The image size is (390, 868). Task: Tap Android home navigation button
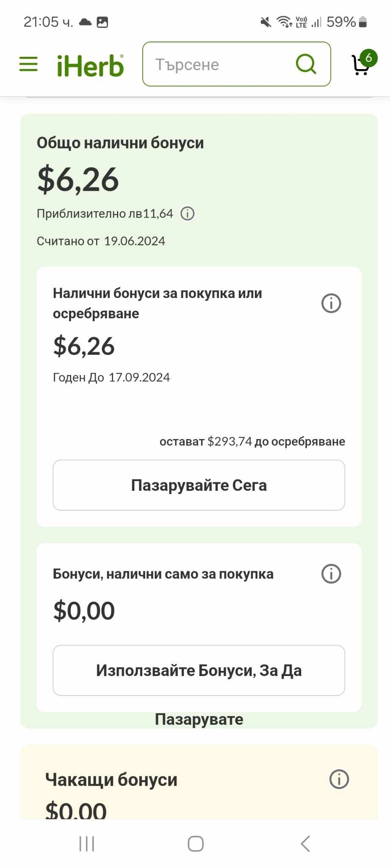[x=196, y=844]
